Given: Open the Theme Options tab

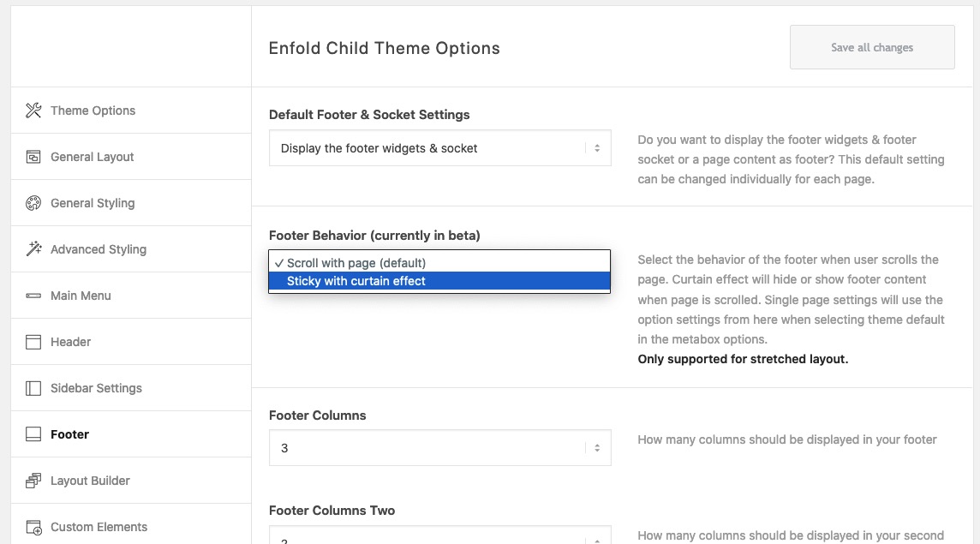Looking at the screenshot, I should click(x=131, y=111).
